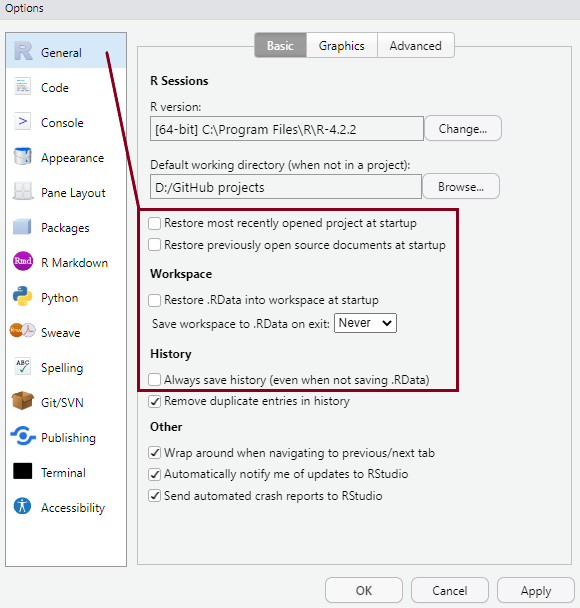Click the Console prompt icon
The width and height of the screenshot is (580, 608).
[x=22, y=121]
